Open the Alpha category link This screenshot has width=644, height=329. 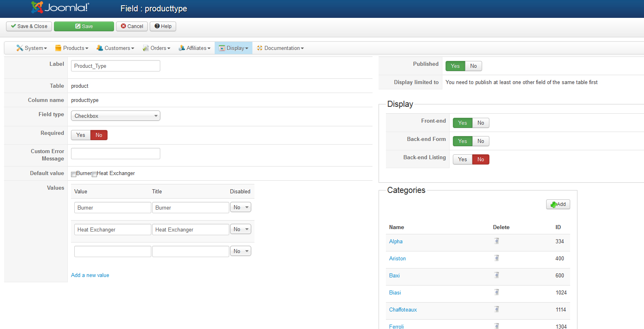click(396, 241)
